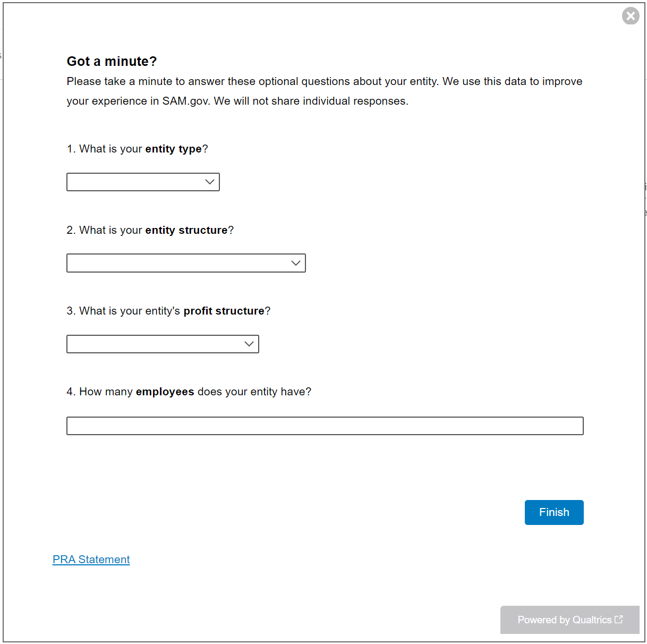Click the "Got a minute?" heading
This screenshot has height=644, width=647.
pos(112,62)
